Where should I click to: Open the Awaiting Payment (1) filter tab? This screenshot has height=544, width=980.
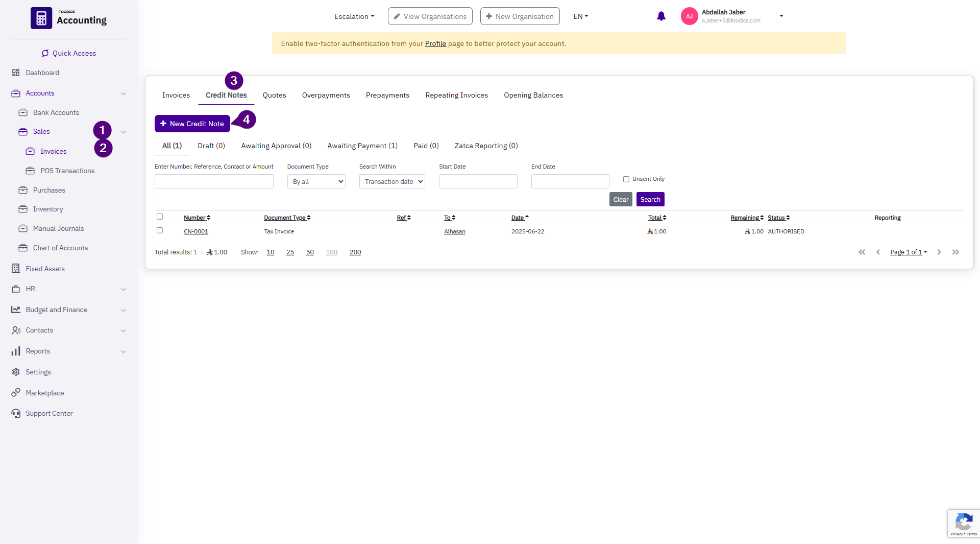pos(362,146)
